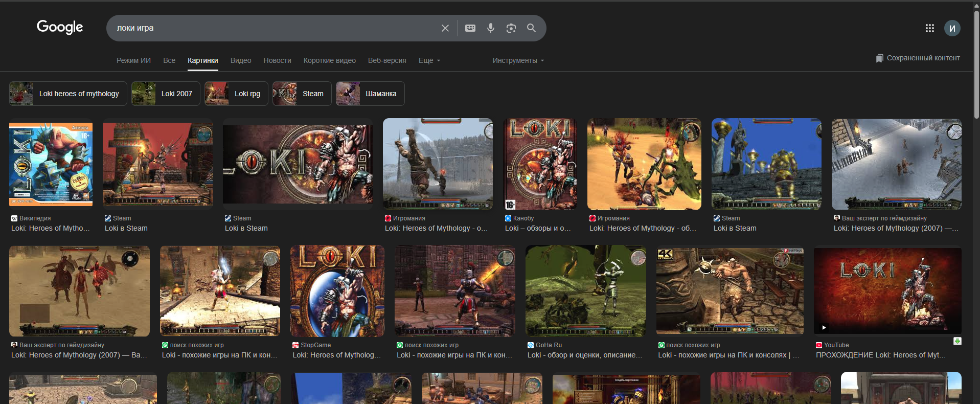Filter by the 'Loki heroes of mythology' chip

(68, 94)
